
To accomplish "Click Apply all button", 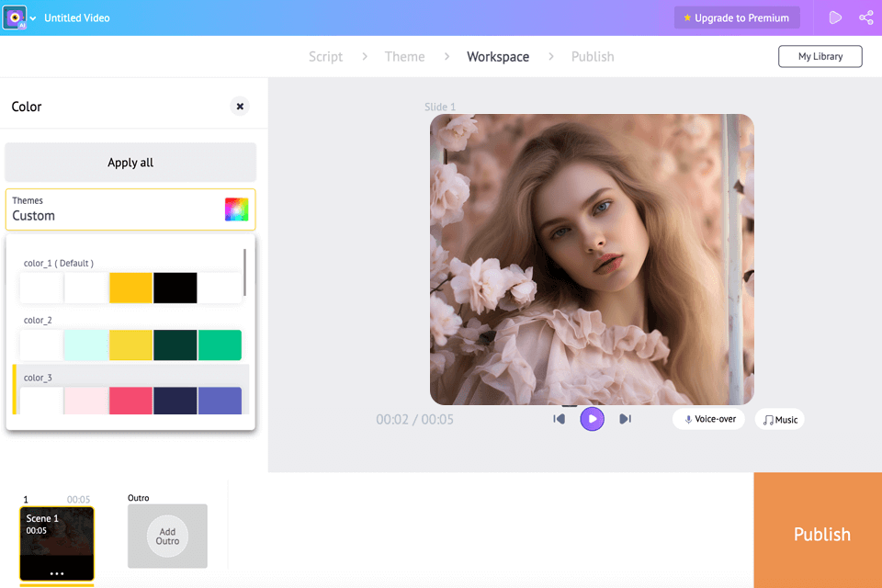I will click(x=130, y=162).
